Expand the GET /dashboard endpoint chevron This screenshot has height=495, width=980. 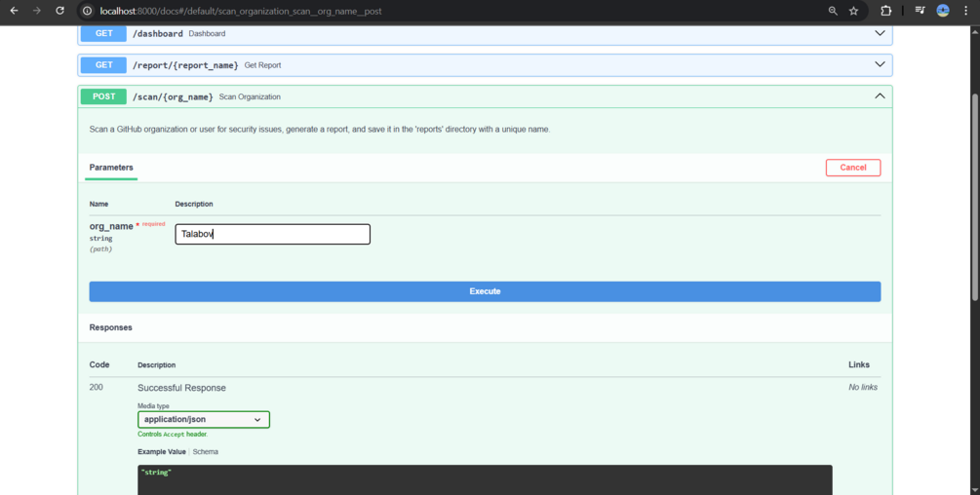[880, 33]
